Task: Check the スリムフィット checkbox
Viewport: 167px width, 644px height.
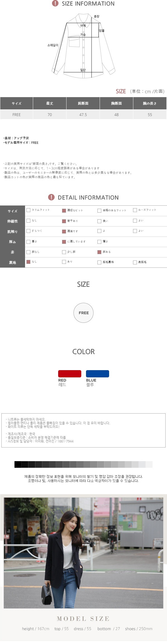Action: (x=28, y=210)
